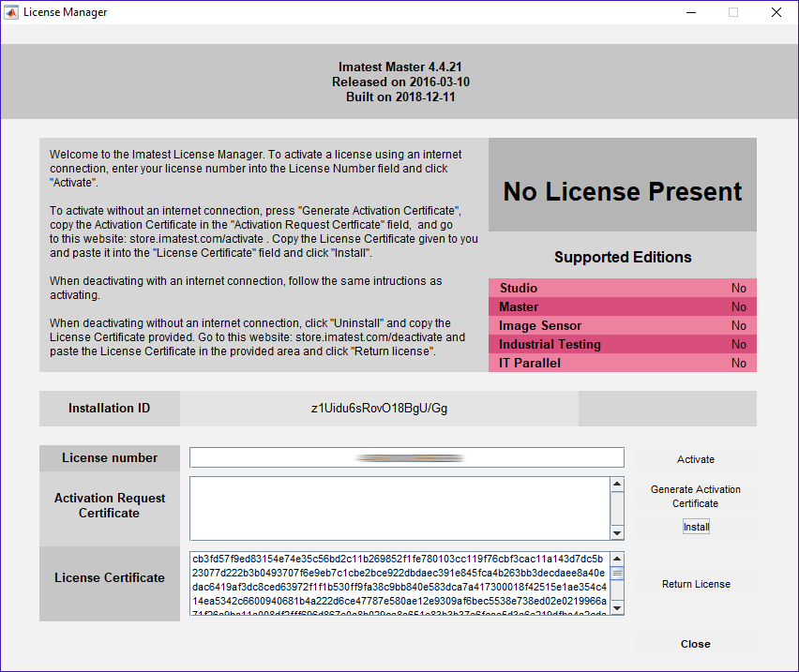Click the MATLAB icon in title bar
The image size is (799, 672).
point(11,12)
